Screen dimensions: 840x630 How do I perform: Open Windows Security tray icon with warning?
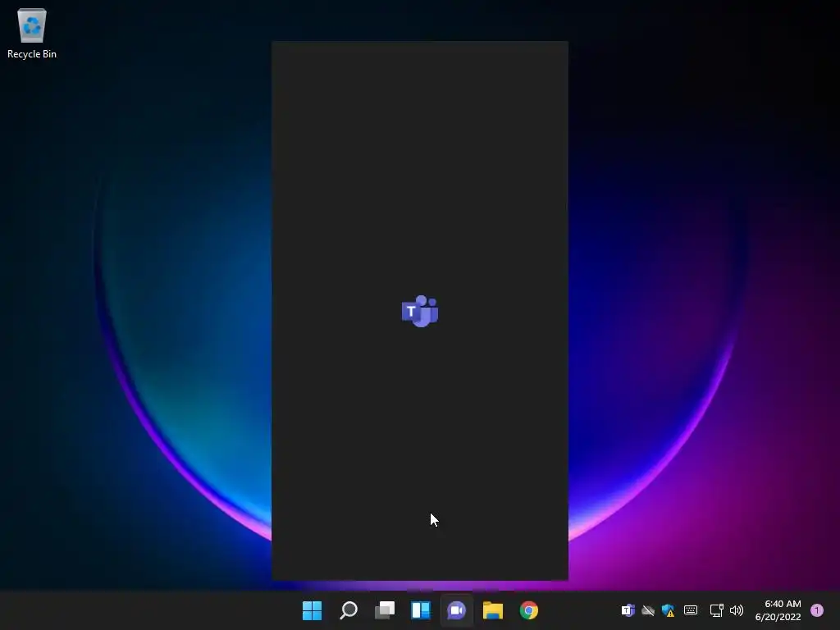[668, 610]
